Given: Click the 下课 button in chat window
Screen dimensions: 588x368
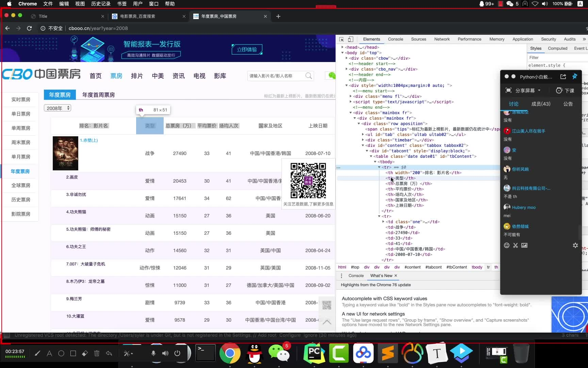Looking at the screenshot, I should click(x=565, y=90).
